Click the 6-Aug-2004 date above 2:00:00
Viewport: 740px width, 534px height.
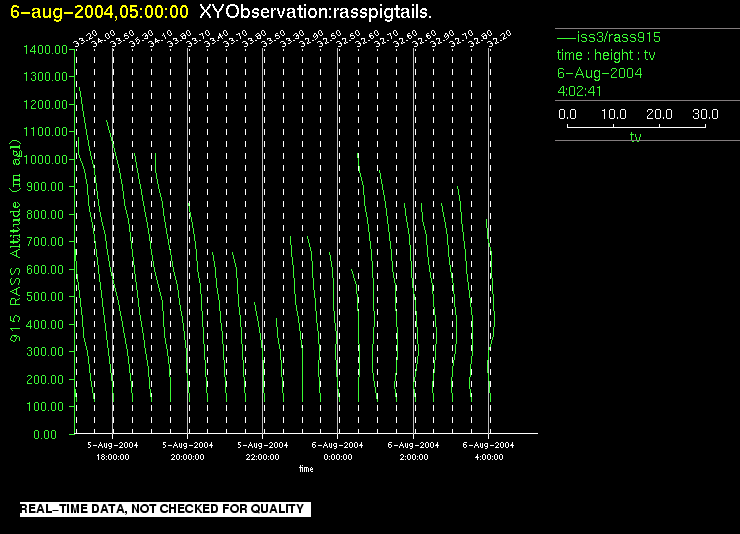[x=413, y=445]
